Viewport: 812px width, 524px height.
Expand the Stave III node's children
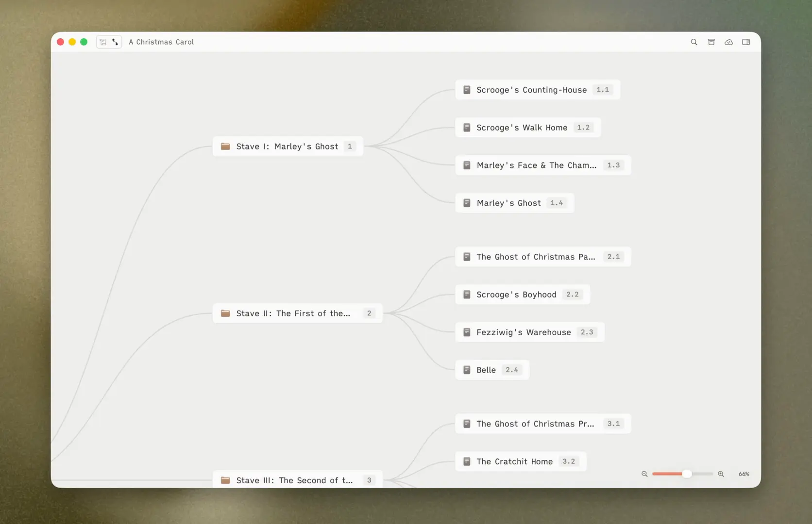pyautogui.click(x=369, y=480)
